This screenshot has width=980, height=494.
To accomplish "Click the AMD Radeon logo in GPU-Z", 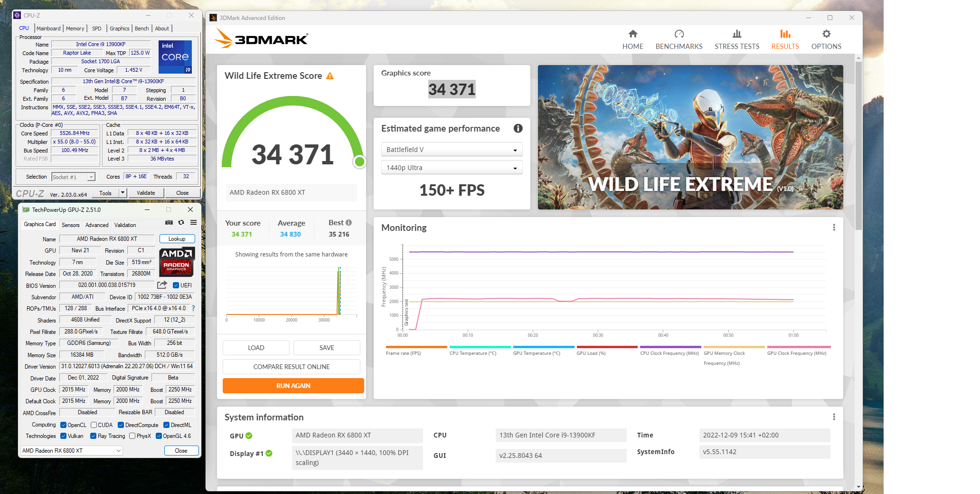I will click(176, 262).
